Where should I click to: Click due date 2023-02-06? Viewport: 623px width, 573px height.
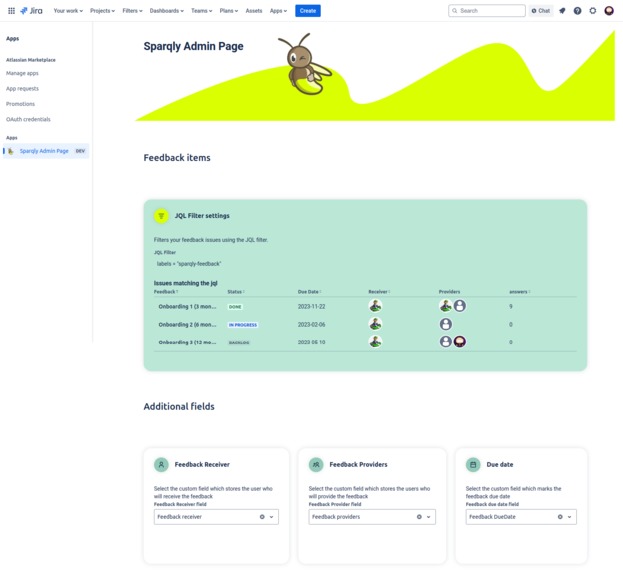[312, 325]
